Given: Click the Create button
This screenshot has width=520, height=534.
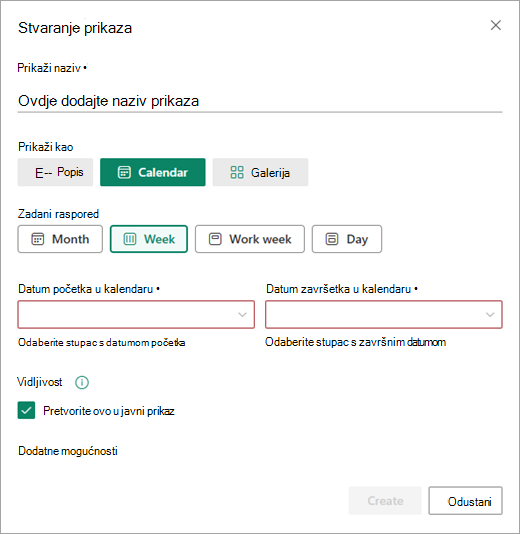Looking at the screenshot, I should [x=385, y=501].
